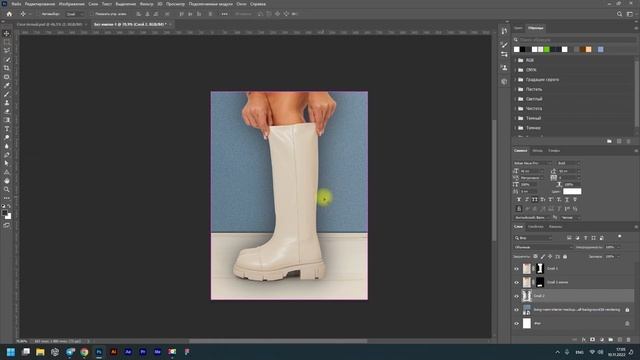Hide layer Слой 2 with eye icon
The height and width of the screenshot is (360, 640).
pos(516,296)
